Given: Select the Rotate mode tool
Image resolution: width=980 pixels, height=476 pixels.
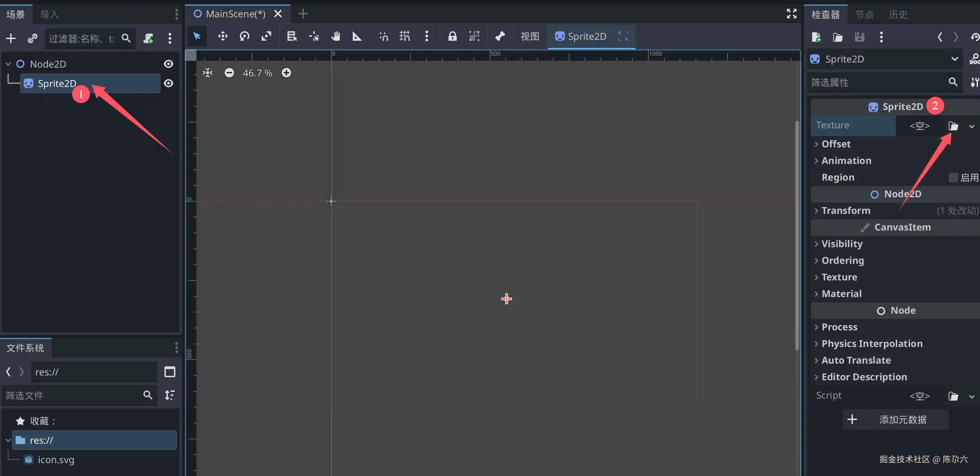Looking at the screenshot, I should tap(244, 36).
